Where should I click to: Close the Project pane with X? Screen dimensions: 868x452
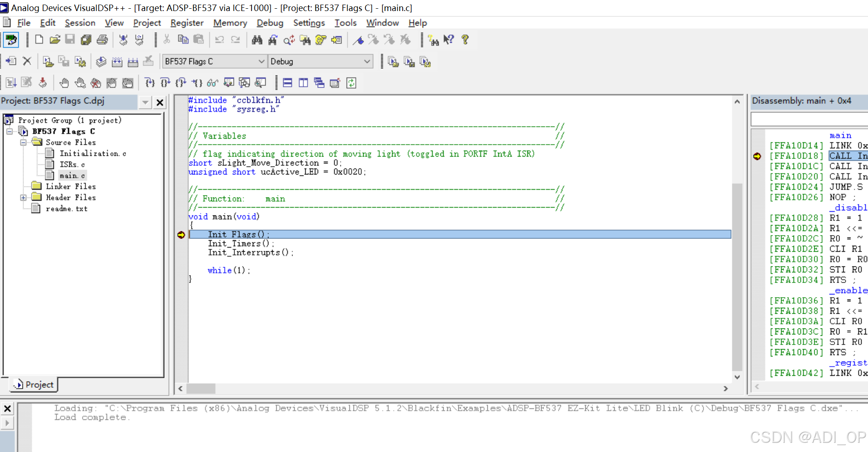[160, 102]
